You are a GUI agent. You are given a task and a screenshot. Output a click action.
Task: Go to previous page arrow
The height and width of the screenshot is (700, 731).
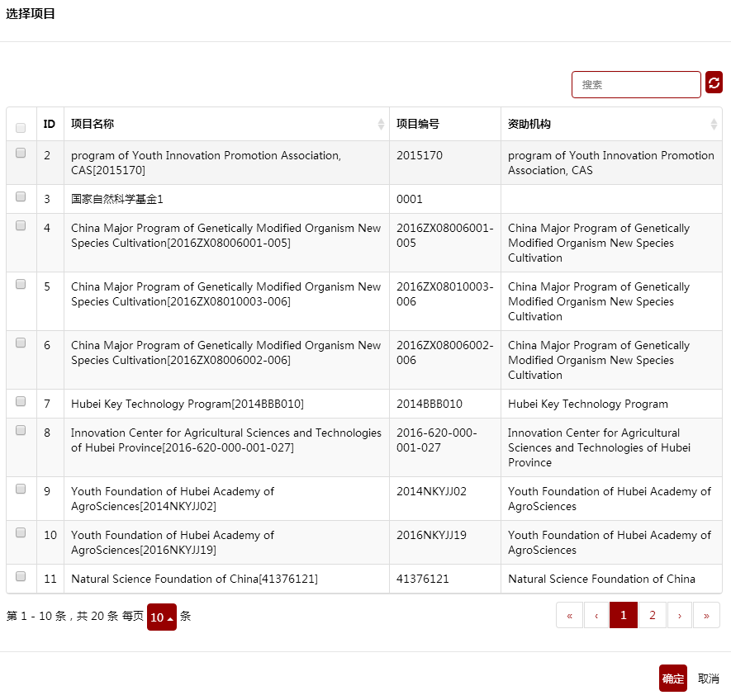pos(596,616)
